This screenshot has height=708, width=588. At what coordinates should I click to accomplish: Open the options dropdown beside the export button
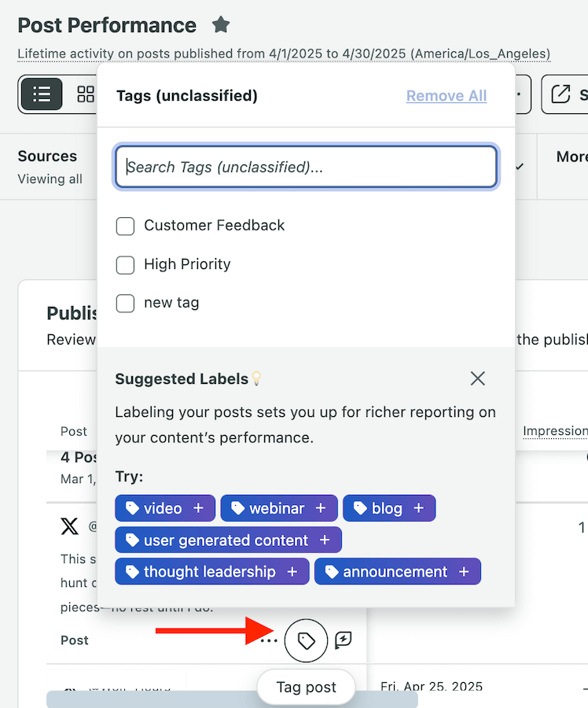(520, 94)
